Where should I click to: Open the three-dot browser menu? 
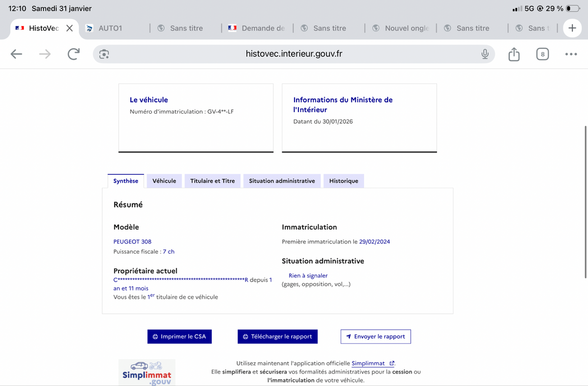[571, 54]
